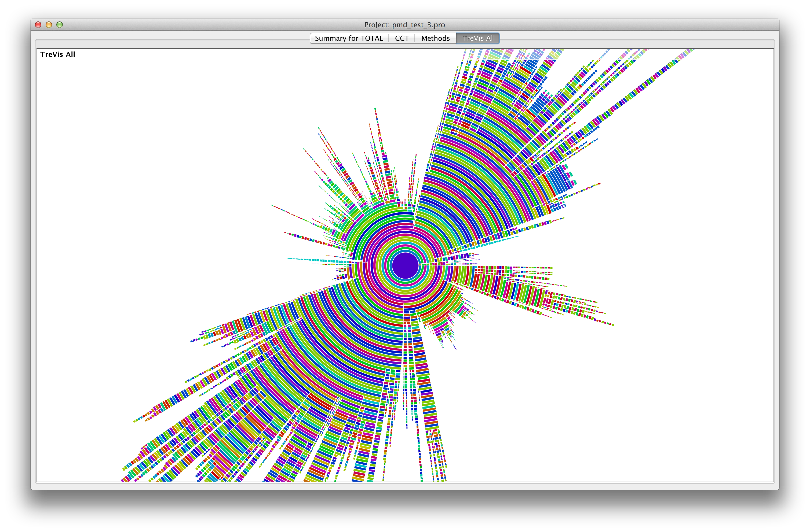The image size is (810, 532).
Task: Open the CCT tab
Action: pyautogui.click(x=402, y=38)
